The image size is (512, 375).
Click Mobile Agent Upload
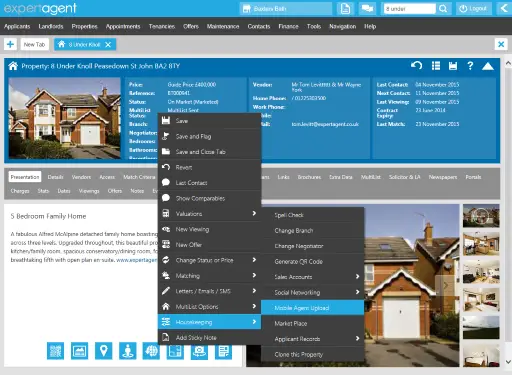312,308
